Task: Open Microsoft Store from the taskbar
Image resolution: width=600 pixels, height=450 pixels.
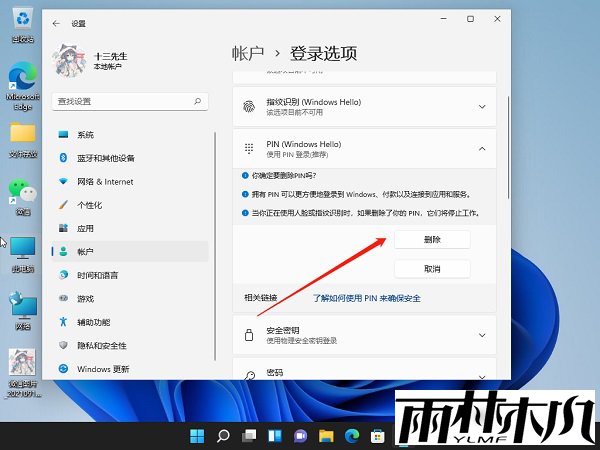Action: (377, 436)
